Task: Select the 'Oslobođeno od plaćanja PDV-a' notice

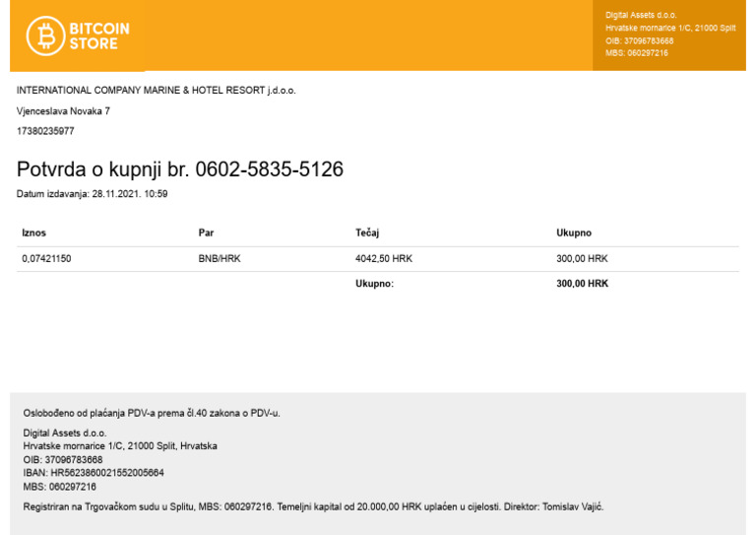Action: pos(152,414)
